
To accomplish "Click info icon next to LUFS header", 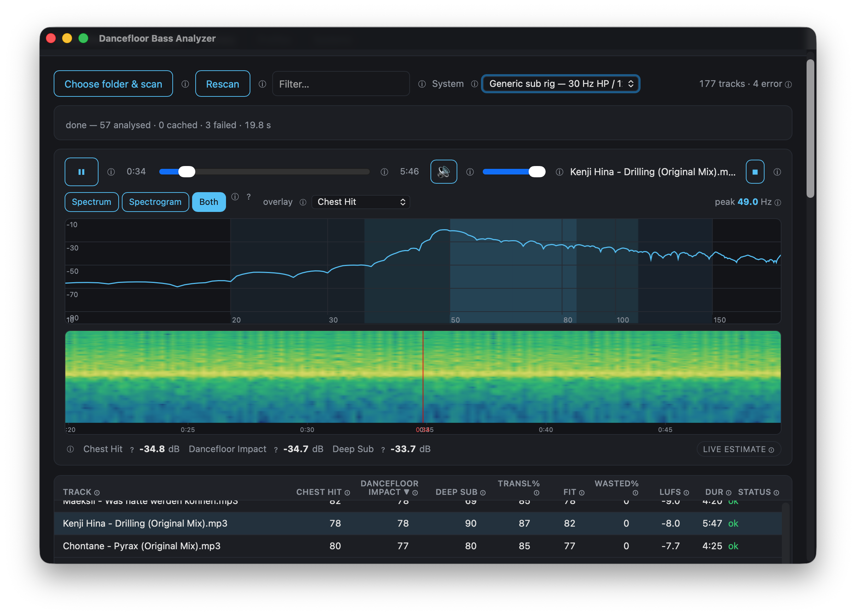I will pyautogui.click(x=686, y=493).
